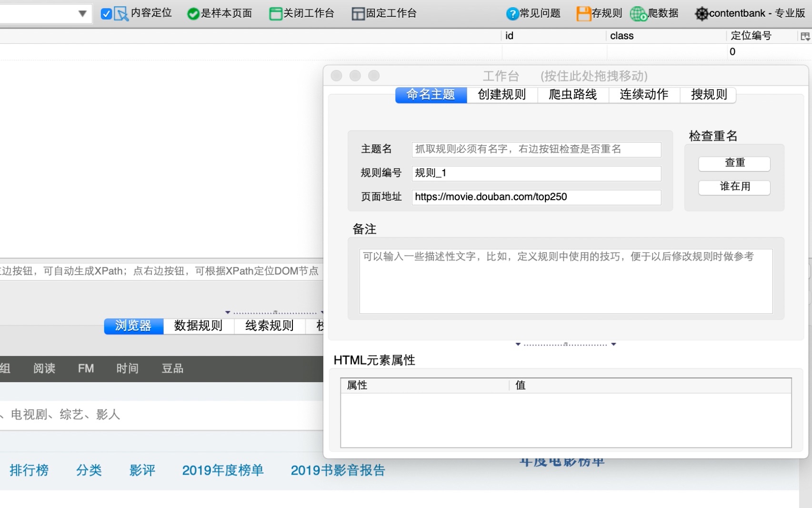The height and width of the screenshot is (508, 812).
Task: Click the column chooser icon beside 定位编号
Action: point(805,36)
